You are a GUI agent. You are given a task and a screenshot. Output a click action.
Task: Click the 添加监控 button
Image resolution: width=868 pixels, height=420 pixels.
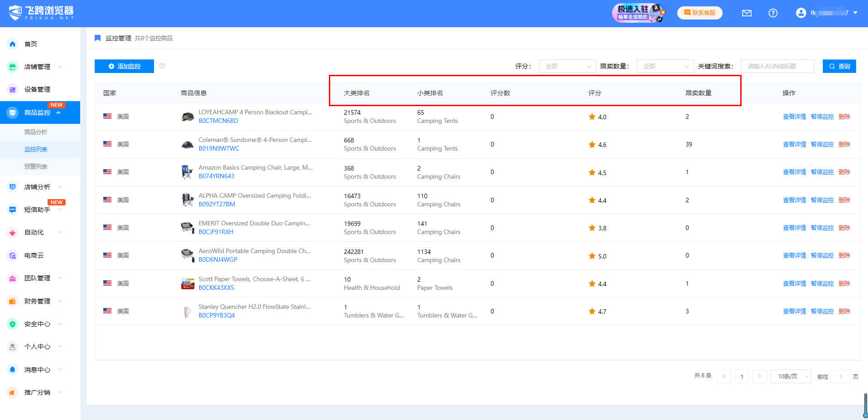click(x=124, y=66)
